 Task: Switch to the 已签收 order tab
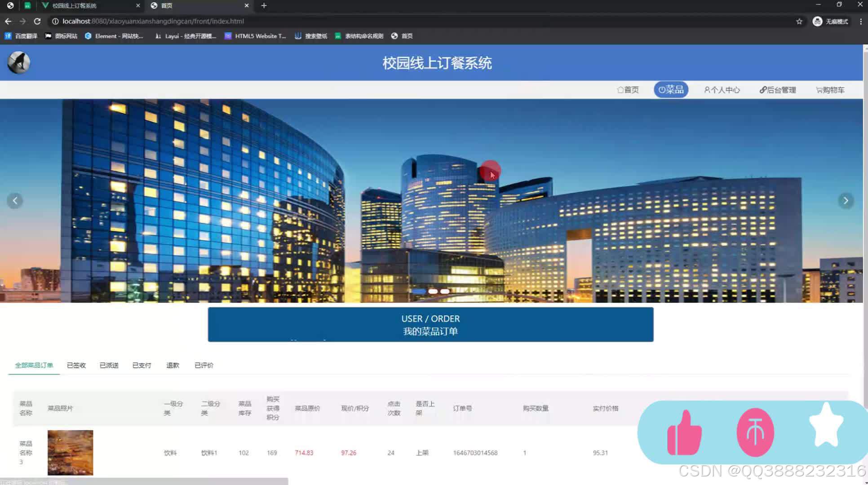(75, 365)
